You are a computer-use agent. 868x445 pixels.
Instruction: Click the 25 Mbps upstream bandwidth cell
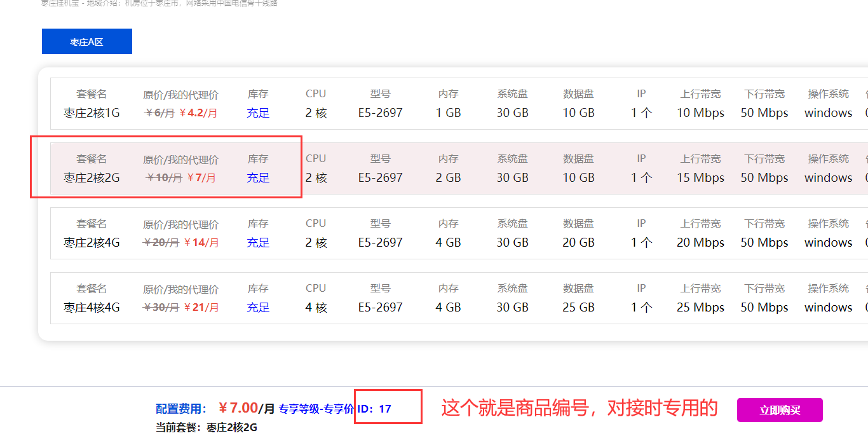coord(700,308)
